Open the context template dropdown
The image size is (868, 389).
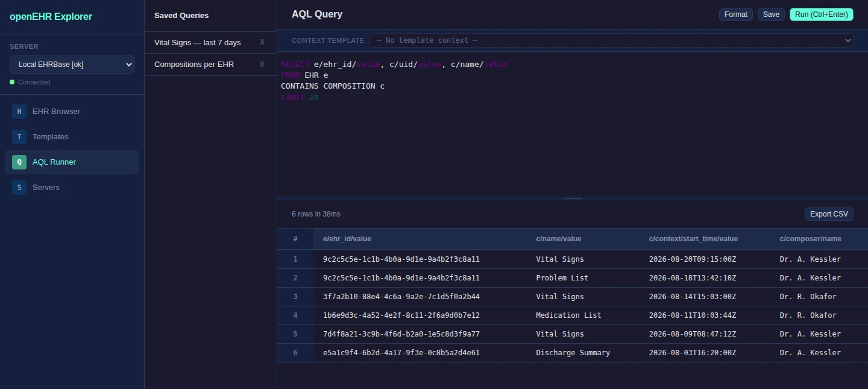coord(611,40)
